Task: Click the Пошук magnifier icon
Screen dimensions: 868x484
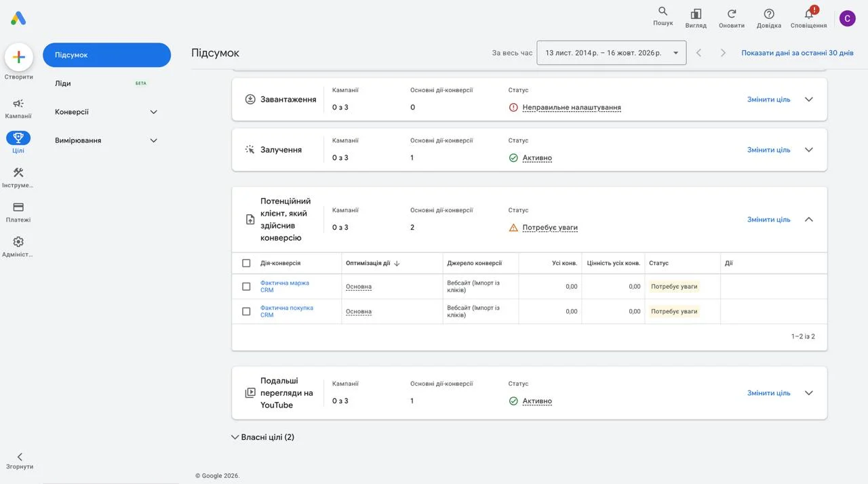Action: coord(663,12)
